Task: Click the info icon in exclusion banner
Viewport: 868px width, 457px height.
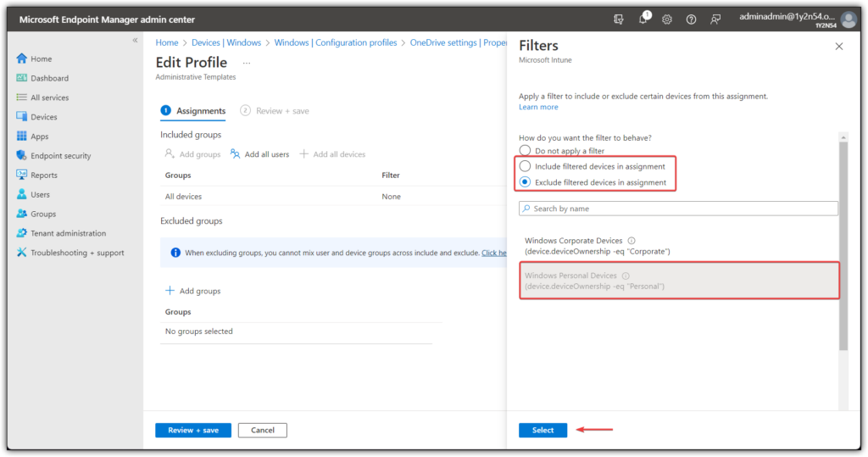Action: 175,253
